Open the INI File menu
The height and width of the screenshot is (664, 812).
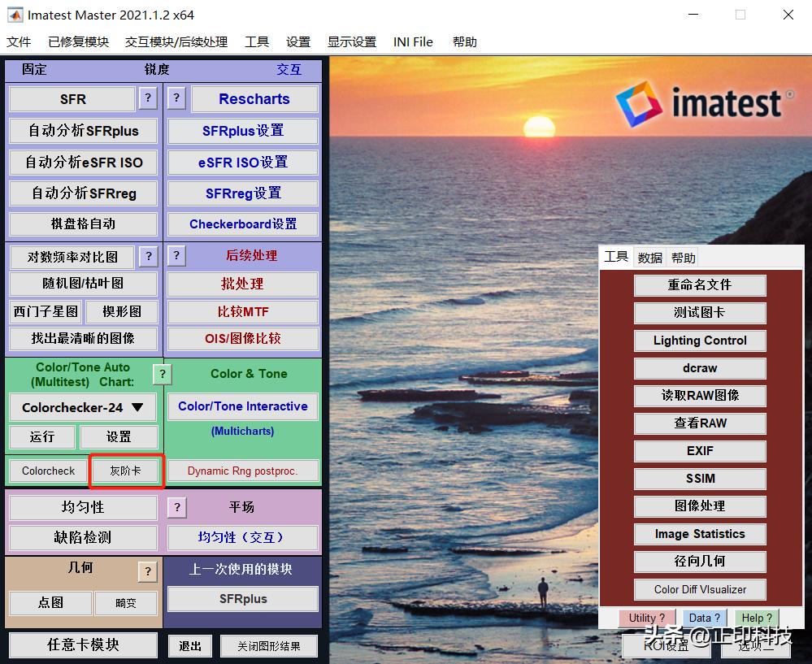click(x=413, y=41)
